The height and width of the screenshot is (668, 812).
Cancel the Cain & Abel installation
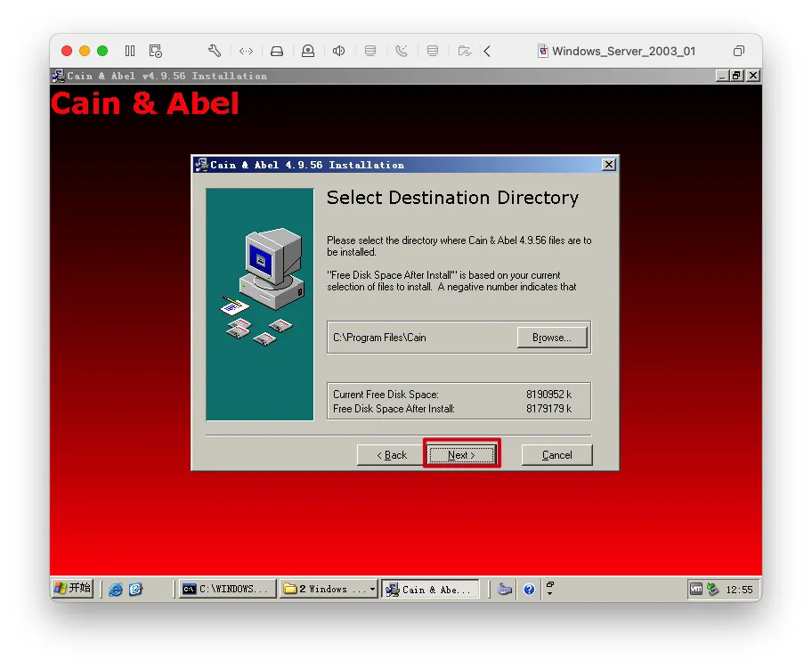(556, 454)
